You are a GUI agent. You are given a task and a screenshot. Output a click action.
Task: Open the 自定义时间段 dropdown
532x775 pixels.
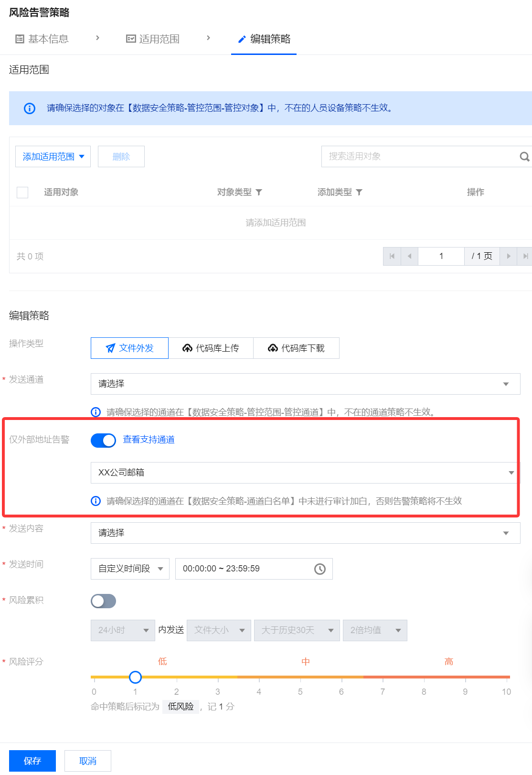tap(130, 569)
